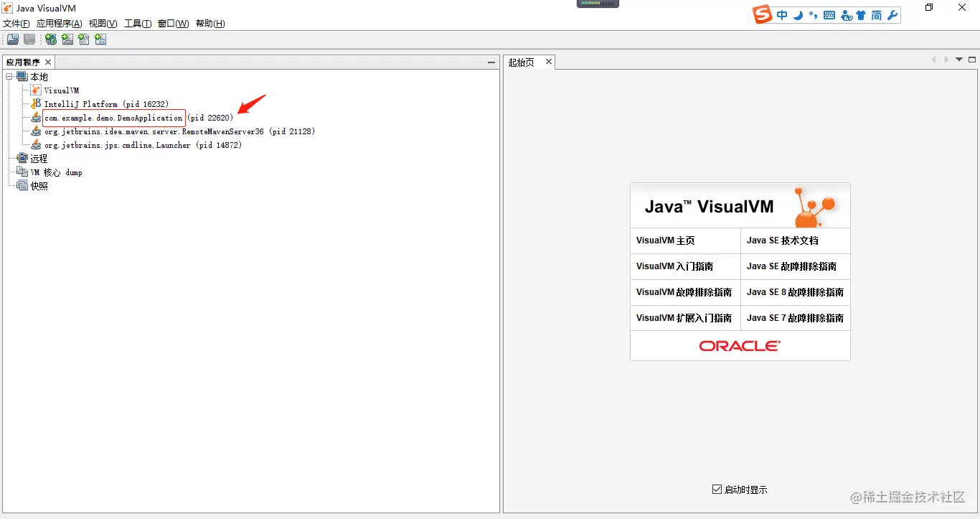Click the scroll tabs left arrow
980x519 pixels.
934,60
